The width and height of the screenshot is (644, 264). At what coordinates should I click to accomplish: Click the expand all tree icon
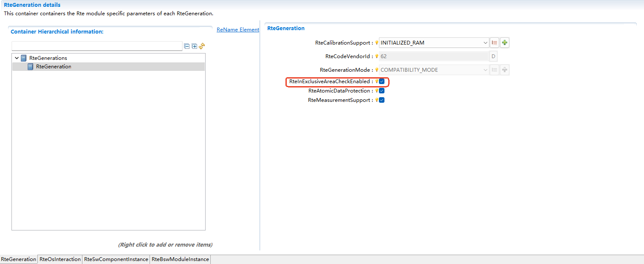(x=194, y=46)
